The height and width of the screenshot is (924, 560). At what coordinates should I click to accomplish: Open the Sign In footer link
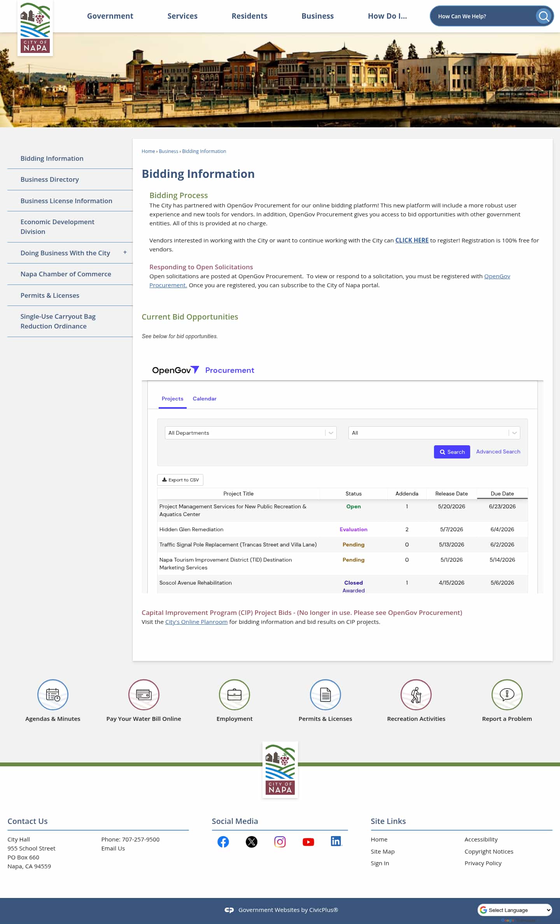pos(380,863)
